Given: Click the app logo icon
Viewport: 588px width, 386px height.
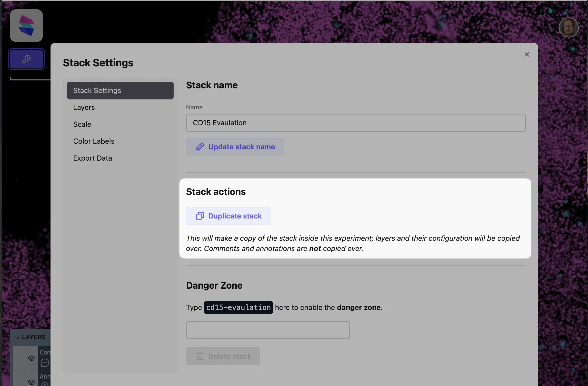Looking at the screenshot, I should [x=26, y=26].
